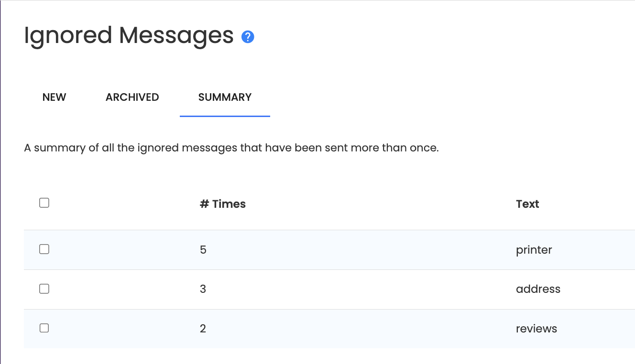635x364 pixels.
Task: Select the 'reviews' message text
Action: click(536, 329)
